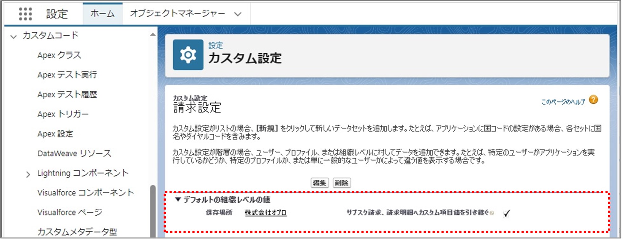The width and height of the screenshot is (644, 240).
Task: Click the Custom Settings gear icon
Action: pos(188,55)
